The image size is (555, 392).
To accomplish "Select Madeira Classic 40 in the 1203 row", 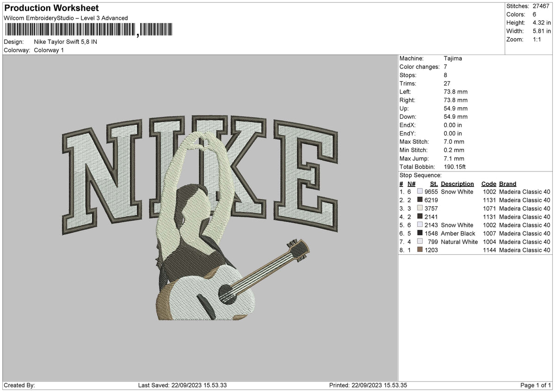I will coord(525,250).
